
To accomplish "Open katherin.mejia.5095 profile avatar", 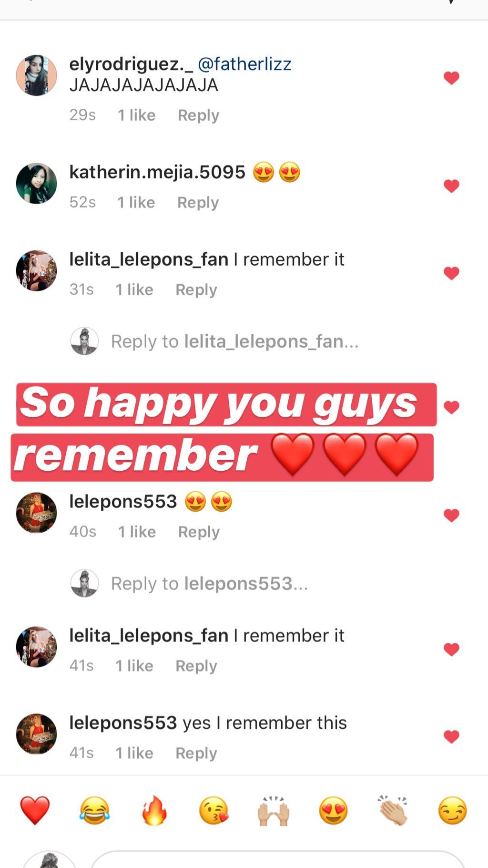I will [x=37, y=184].
